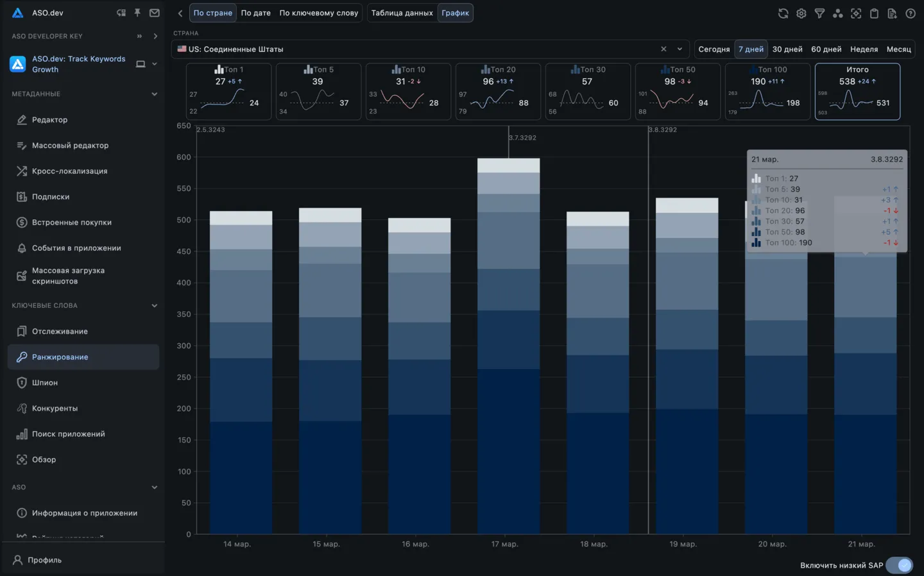Click the export file download icon
Image resolution: width=924 pixels, height=576 pixels.
(892, 13)
